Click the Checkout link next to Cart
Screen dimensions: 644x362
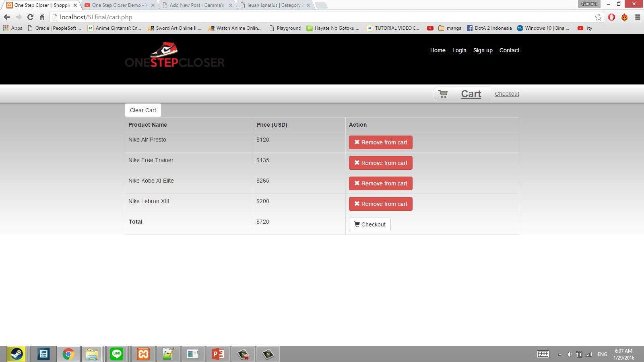pyautogui.click(x=507, y=94)
